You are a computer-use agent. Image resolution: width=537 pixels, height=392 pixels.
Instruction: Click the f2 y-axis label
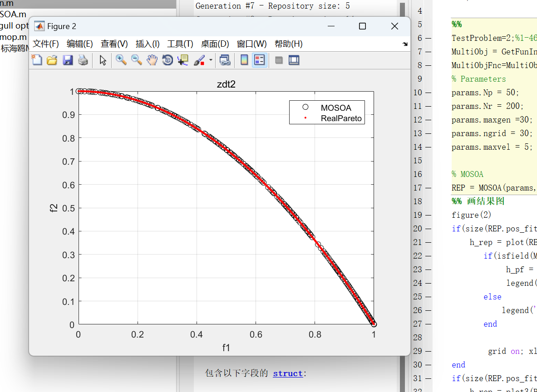click(x=54, y=208)
